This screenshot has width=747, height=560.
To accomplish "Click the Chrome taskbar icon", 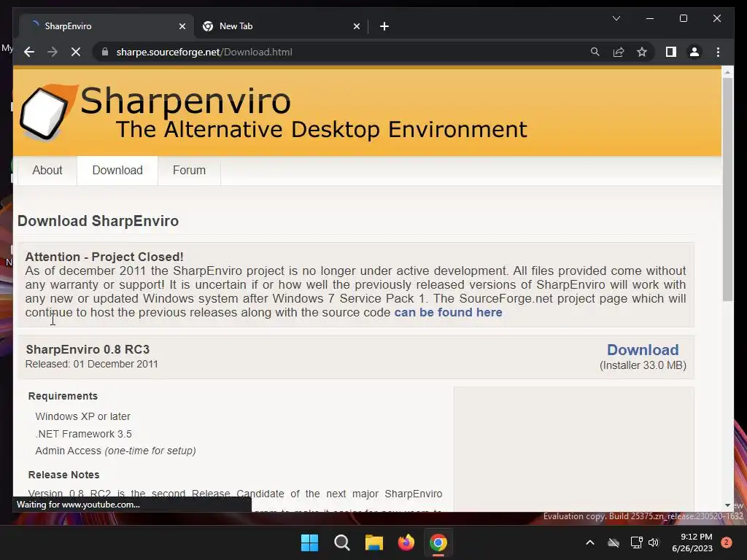I will click(438, 542).
